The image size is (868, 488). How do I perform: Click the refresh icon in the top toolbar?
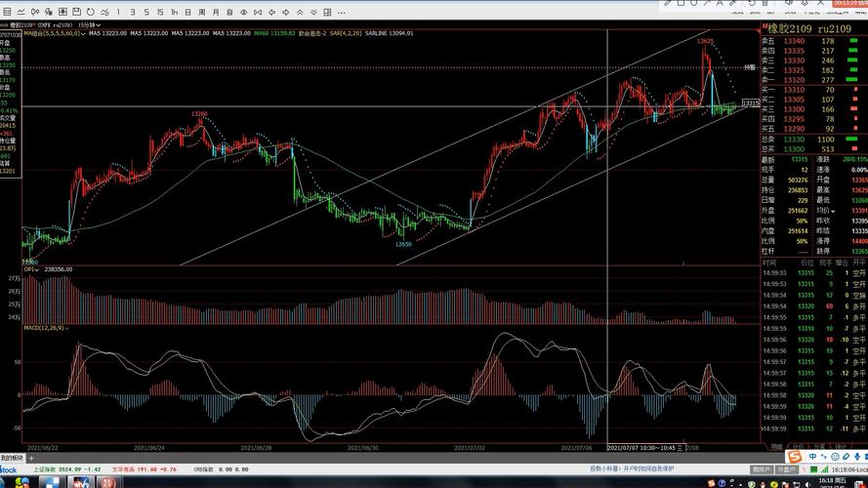point(90,13)
